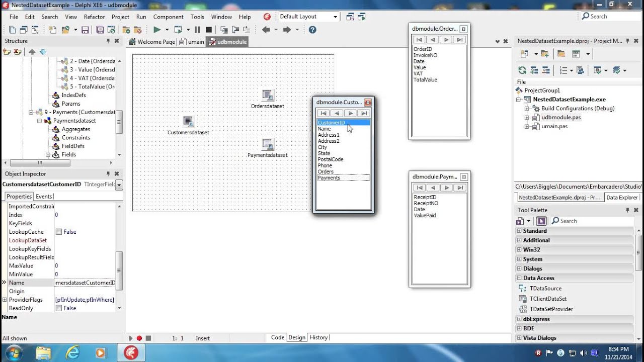Screen dimensions: 644x362
Task: Open the Data Explorer tab
Action: tap(622, 198)
